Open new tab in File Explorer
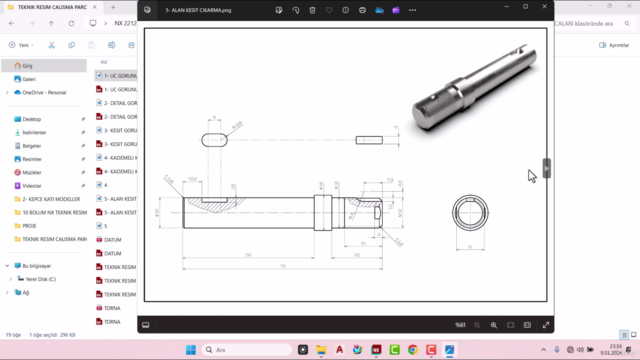The height and width of the screenshot is (360, 640). pos(113,7)
